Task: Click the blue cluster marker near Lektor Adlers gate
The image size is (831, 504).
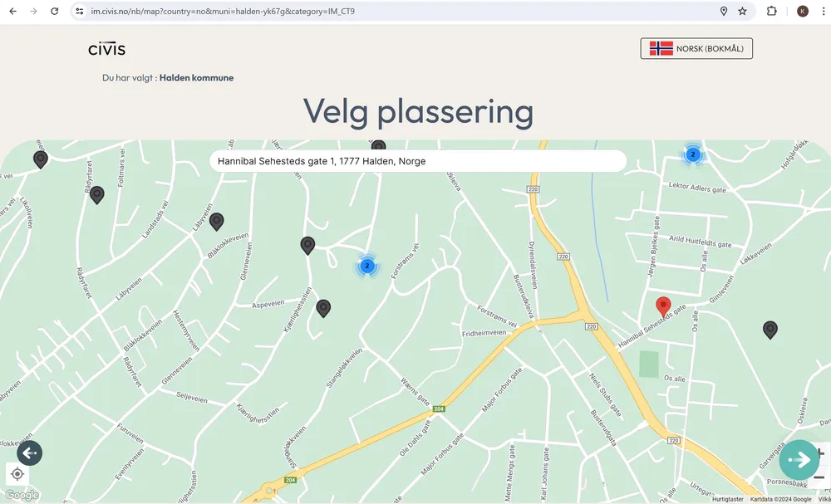Action: pyautogui.click(x=692, y=154)
